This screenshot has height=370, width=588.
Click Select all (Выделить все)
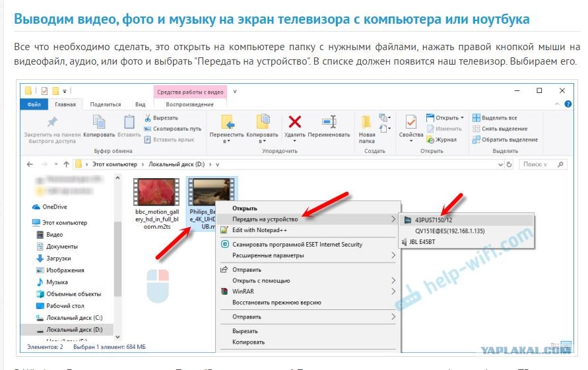(x=495, y=117)
